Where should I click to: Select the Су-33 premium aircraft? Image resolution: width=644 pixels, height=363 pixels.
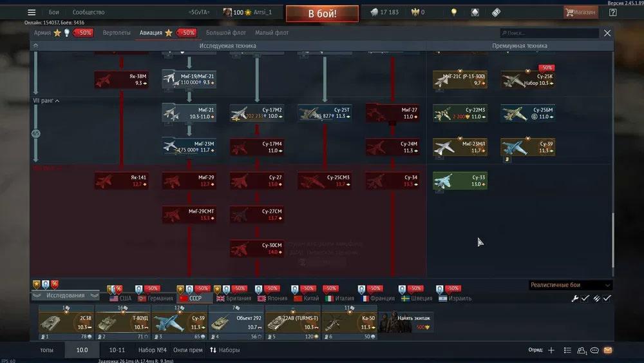pos(460,181)
